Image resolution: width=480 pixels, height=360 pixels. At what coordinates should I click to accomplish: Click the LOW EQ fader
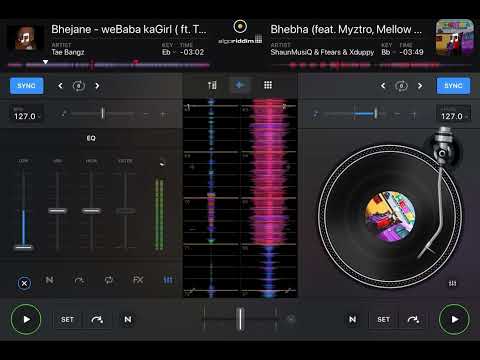(23, 247)
